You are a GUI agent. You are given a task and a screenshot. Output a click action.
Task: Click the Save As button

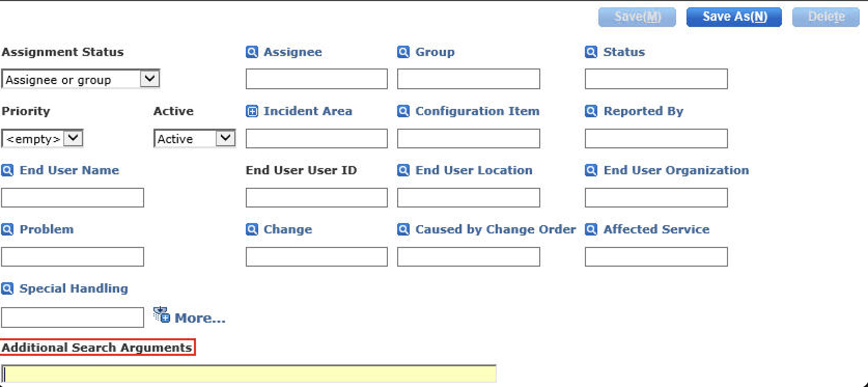(x=734, y=17)
